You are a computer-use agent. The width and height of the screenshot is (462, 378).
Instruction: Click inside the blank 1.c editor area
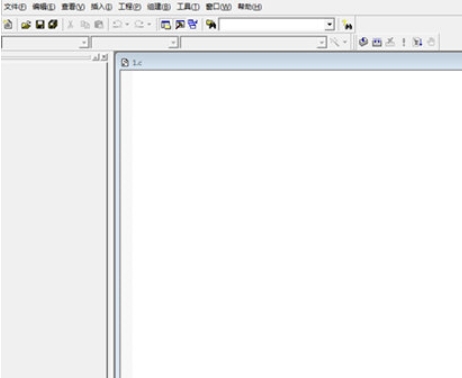coord(291,223)
